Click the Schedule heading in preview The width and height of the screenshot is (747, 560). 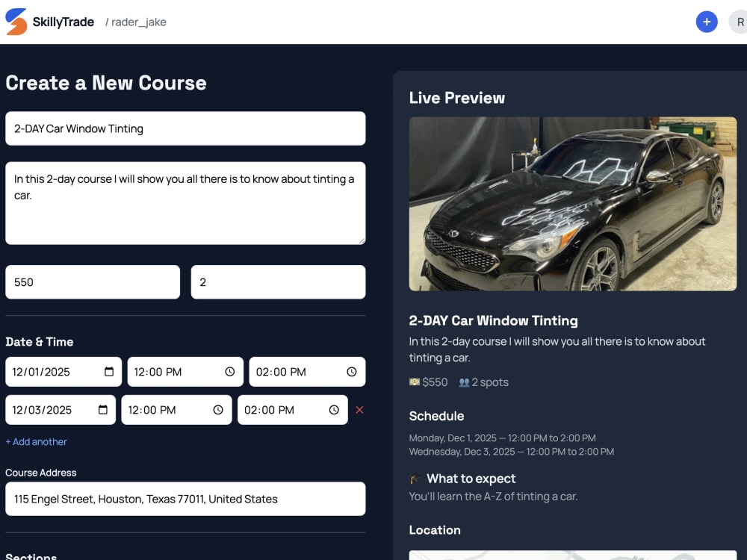click(436, 416)
